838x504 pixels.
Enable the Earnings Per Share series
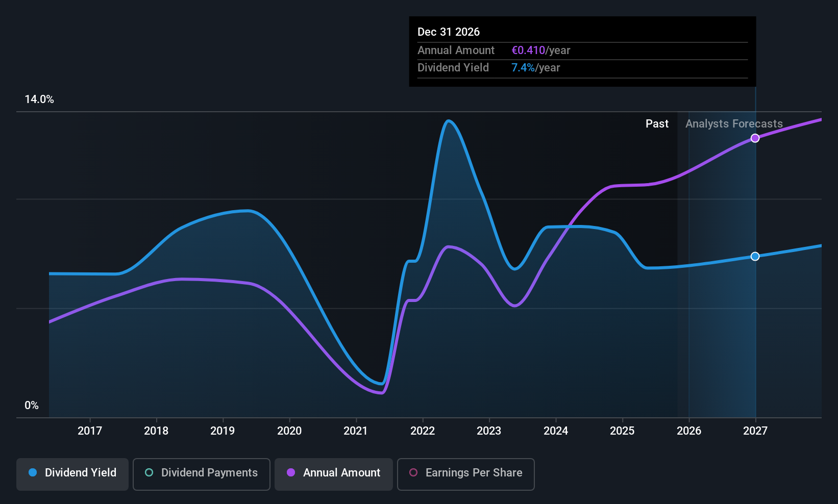pos(465,474)
